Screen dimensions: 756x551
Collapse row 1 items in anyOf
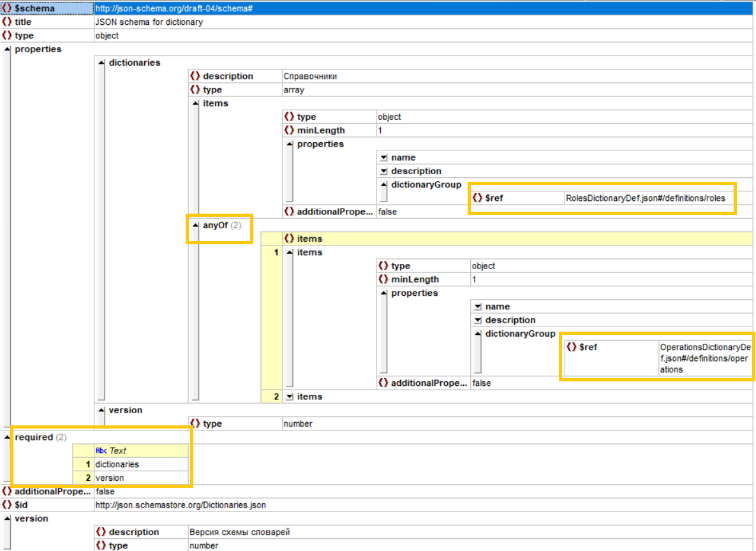coord(289,252)
